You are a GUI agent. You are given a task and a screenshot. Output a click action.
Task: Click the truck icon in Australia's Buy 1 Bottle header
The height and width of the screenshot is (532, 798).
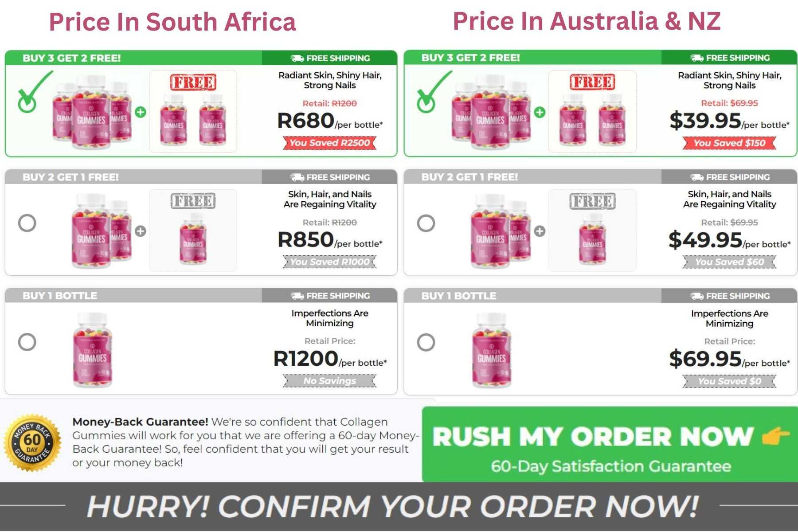696,296
